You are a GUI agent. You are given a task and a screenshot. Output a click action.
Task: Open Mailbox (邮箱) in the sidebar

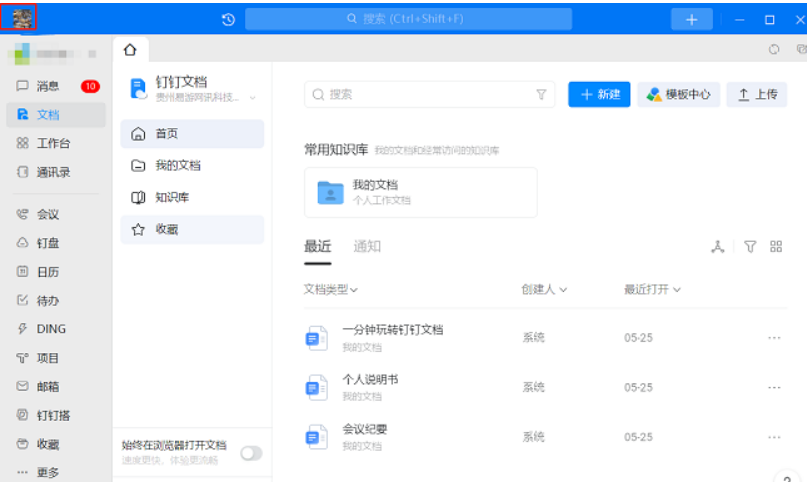56,386
